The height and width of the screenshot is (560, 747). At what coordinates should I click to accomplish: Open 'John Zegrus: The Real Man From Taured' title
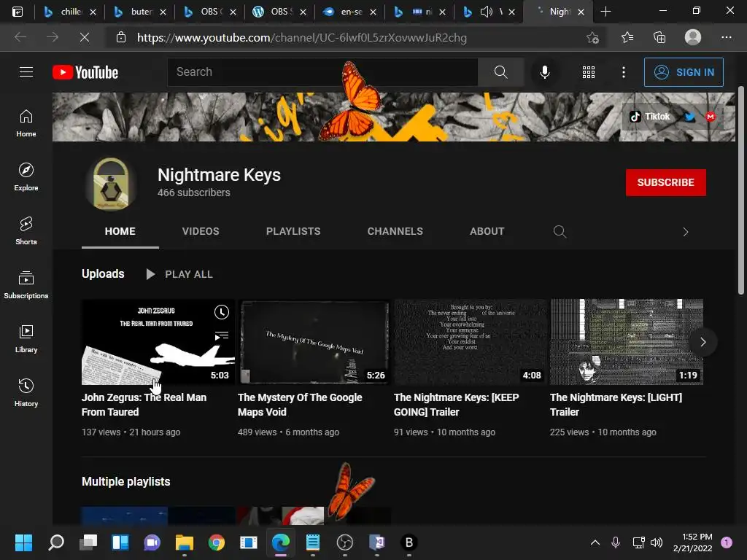pyautogui.click(x=144, y=405)
